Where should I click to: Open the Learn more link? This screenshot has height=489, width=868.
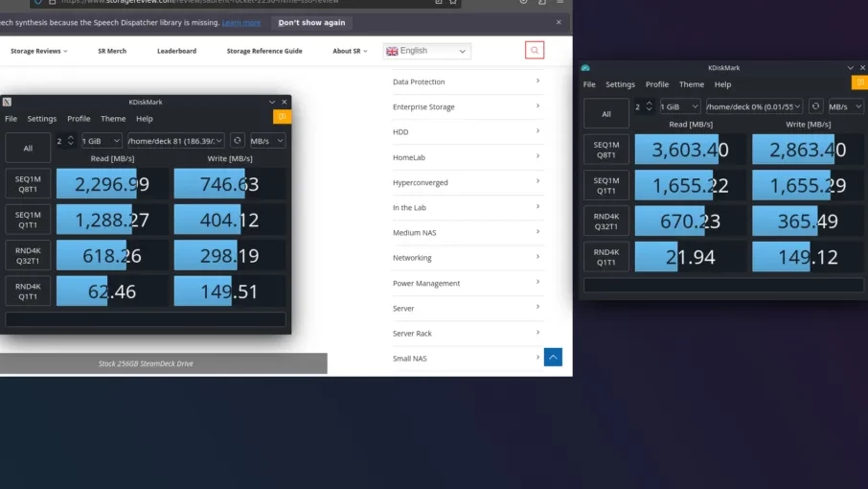coord(241,23)
